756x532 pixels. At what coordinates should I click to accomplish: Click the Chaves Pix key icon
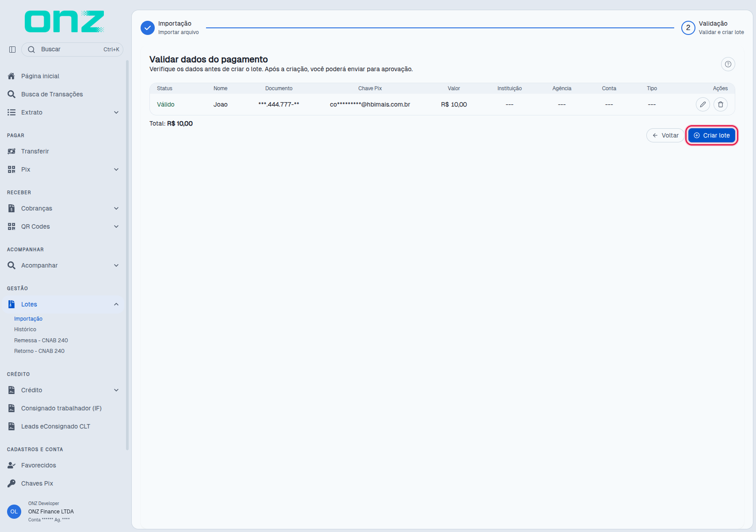pos(11,483)
